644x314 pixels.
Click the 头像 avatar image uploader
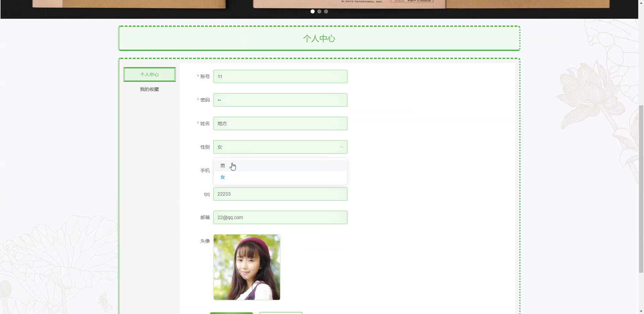pyautogui.click(x=247, y=267)
